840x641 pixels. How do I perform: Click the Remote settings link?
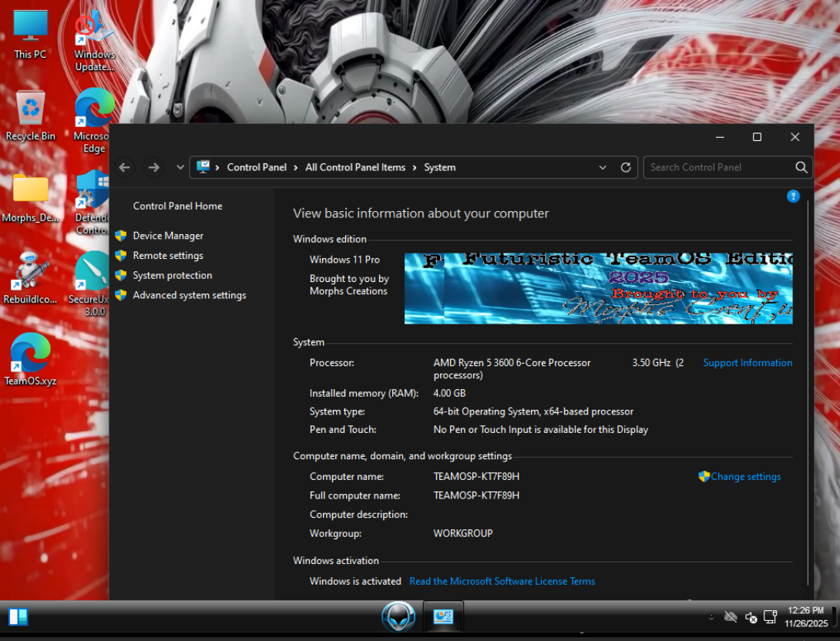click(167, 256)
